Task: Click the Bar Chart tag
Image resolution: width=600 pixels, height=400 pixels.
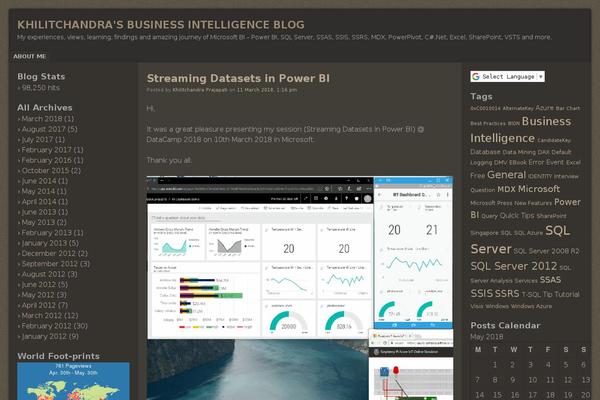Action: coord(568,108)
